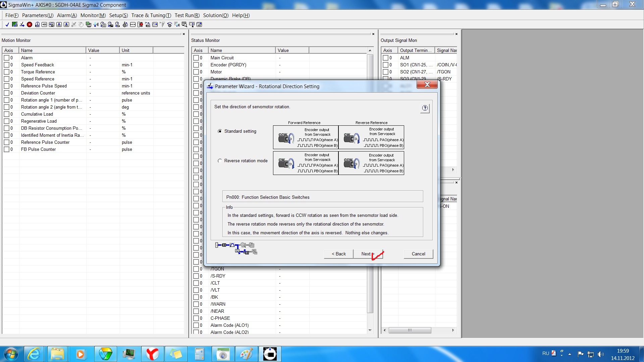644x362 pixels.
Task: Click the green checkmark parameter toolbar icon
Action: pyautogui.click(x=14, y=24)
